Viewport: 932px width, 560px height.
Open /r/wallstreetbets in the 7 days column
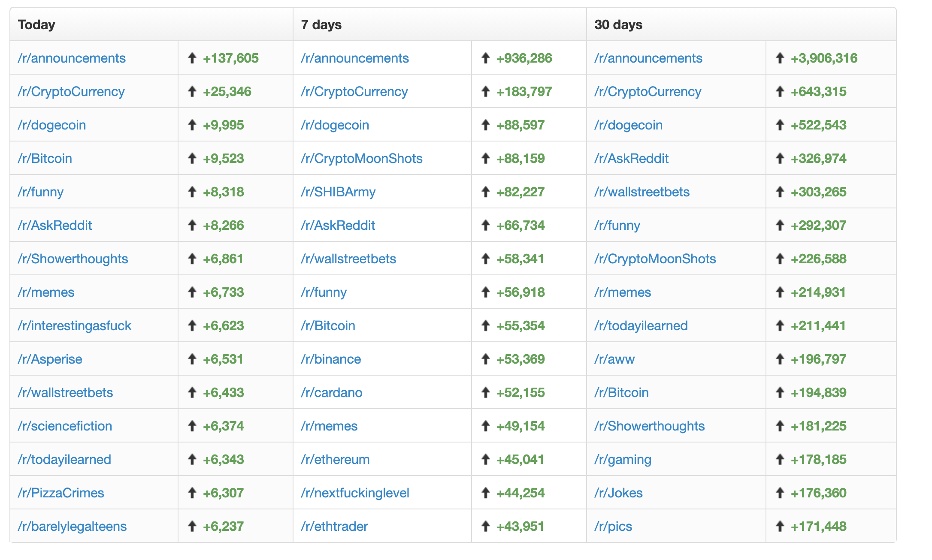[x=348, y=259]
